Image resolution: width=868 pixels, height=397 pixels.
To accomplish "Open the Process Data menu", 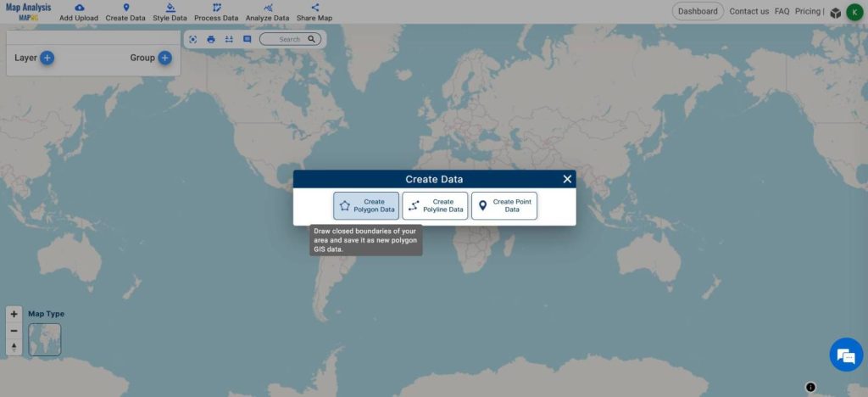I will click(216, 12).
